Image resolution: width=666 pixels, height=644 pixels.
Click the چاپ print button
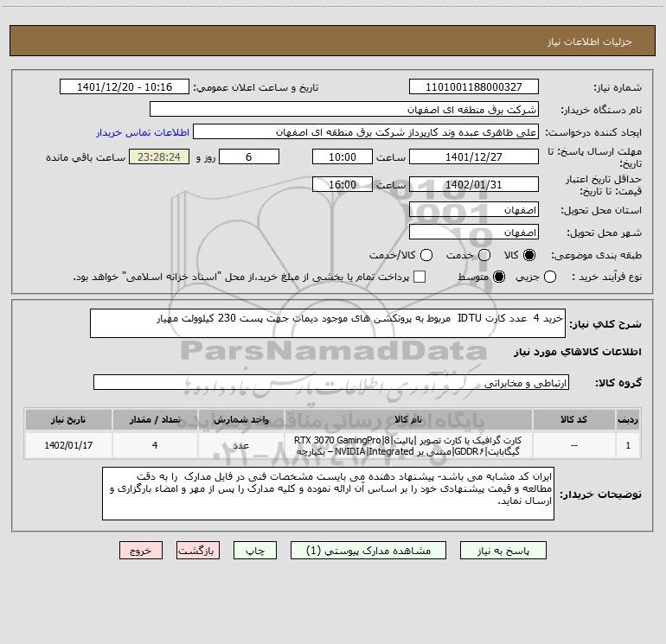255,551
